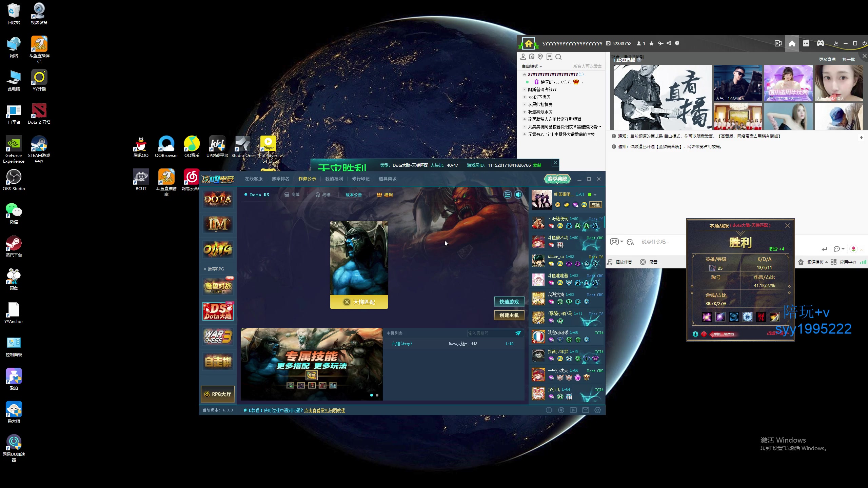Open the mail icon in 09 status bar
868x488 pixels.
586,410
